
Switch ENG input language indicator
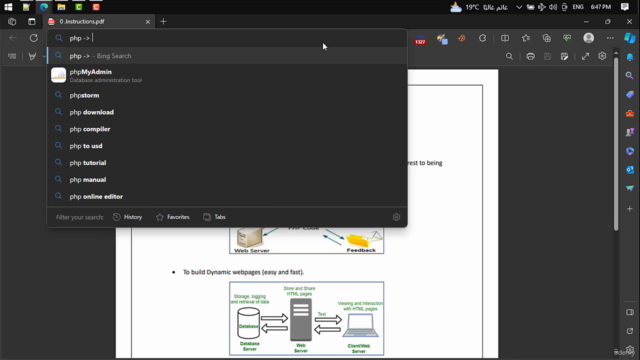tap(578, 7)
